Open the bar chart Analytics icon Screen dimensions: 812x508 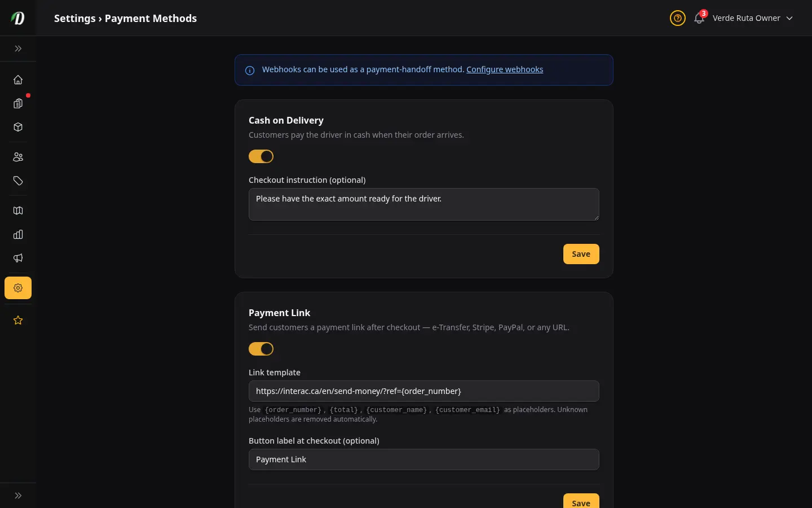pyautogui.click(x=18, y=234)
